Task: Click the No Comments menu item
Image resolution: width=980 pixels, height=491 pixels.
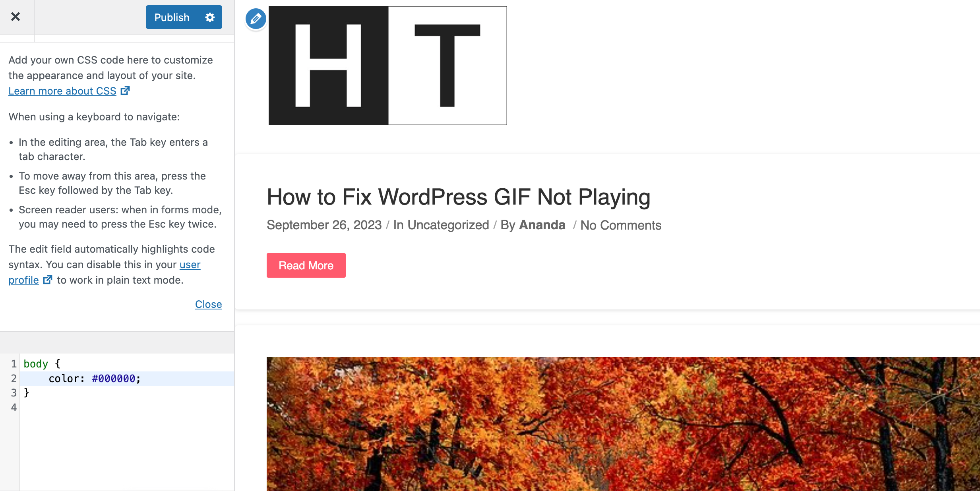Action: coord(621,224)
